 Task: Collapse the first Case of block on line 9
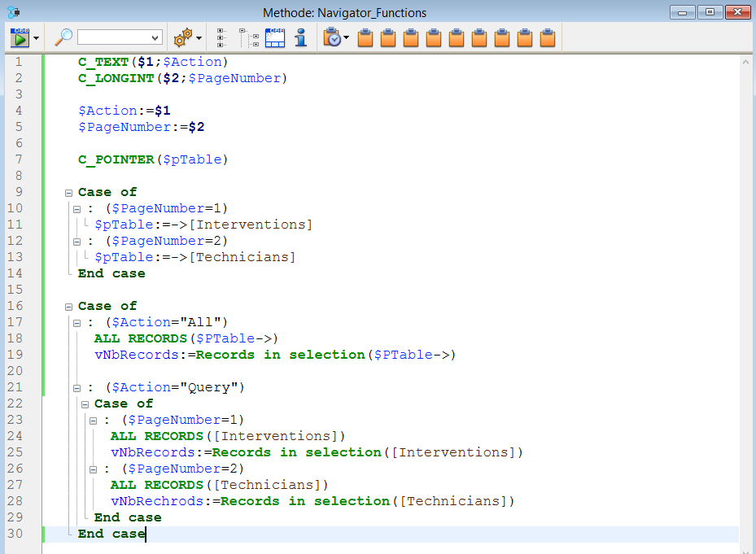pos(68,193)
